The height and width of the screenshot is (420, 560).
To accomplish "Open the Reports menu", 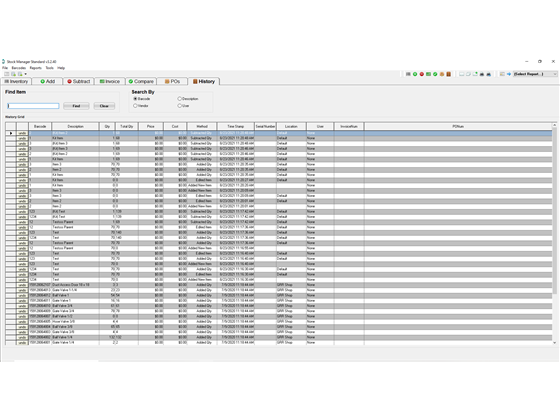I will 35,68.
